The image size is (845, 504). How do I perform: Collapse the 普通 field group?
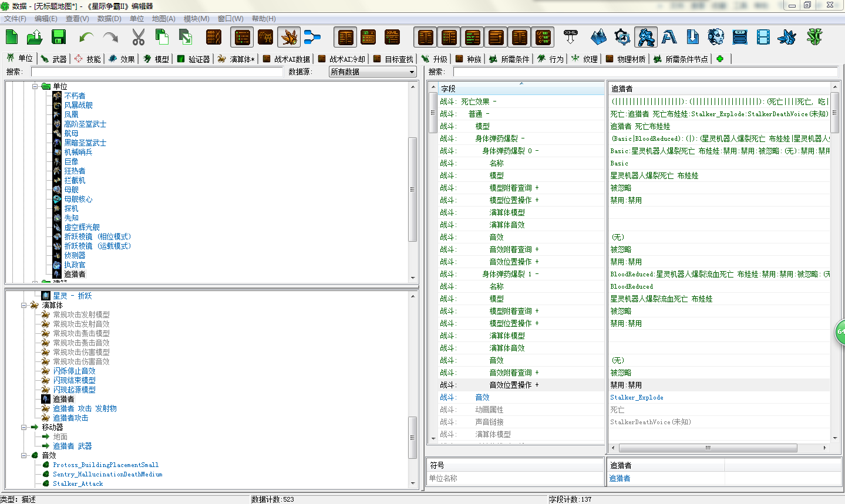[487, 114]
